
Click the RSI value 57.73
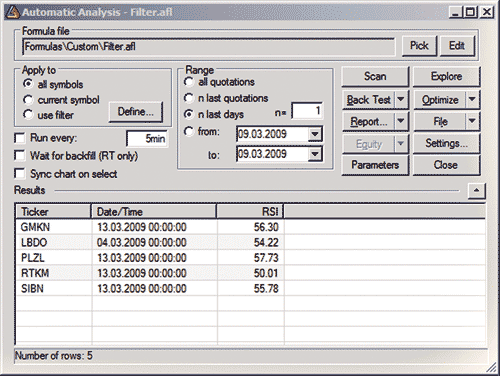point(266,258)
